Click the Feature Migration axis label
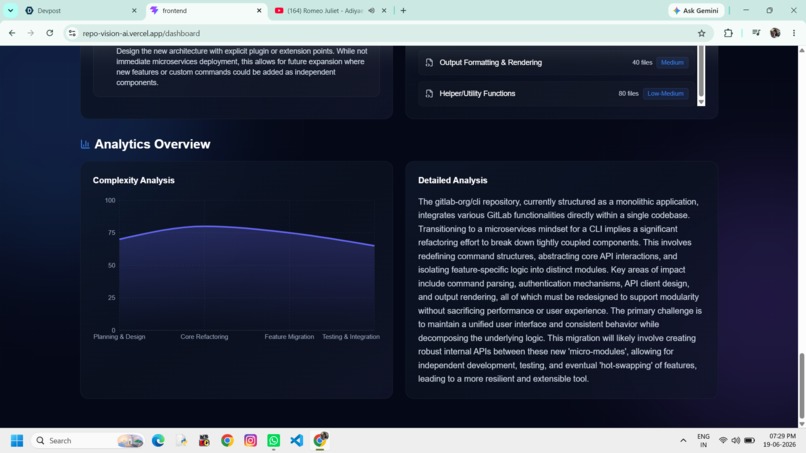This screenshot has height=453, width=806. (x=289, y=337)
